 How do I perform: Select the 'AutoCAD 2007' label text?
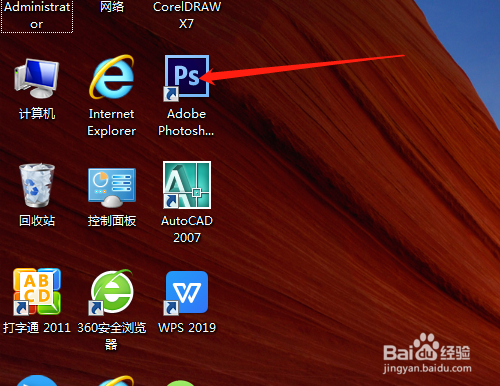(187, 229)
